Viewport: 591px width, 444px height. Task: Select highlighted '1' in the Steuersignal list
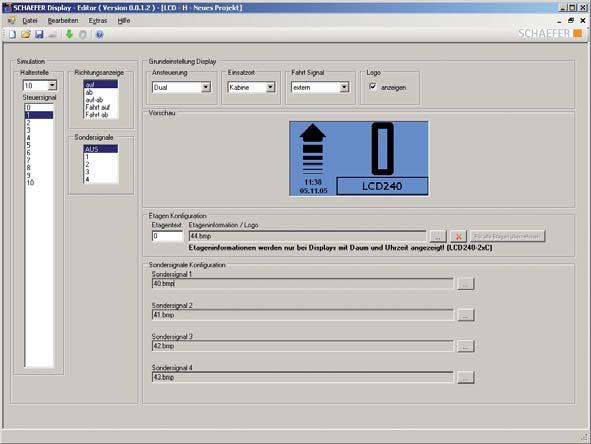tap(39, 115)
